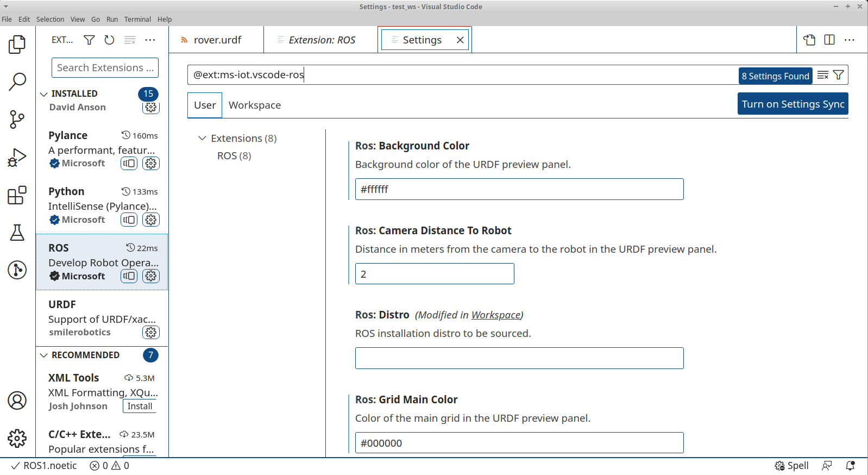Open the Terminal menu
The image size is (868, 475).
tap(137, 19)
